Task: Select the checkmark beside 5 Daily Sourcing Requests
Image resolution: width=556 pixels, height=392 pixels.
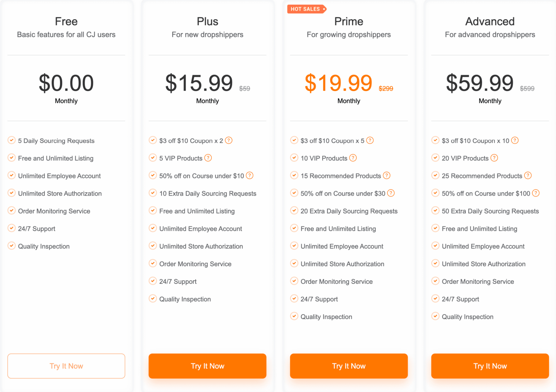Action: (x=11, y=140)
